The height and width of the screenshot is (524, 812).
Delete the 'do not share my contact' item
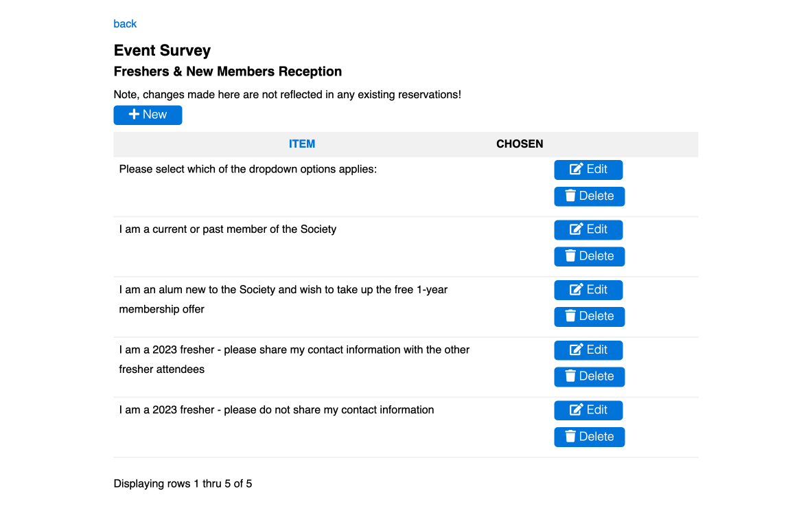590,437
